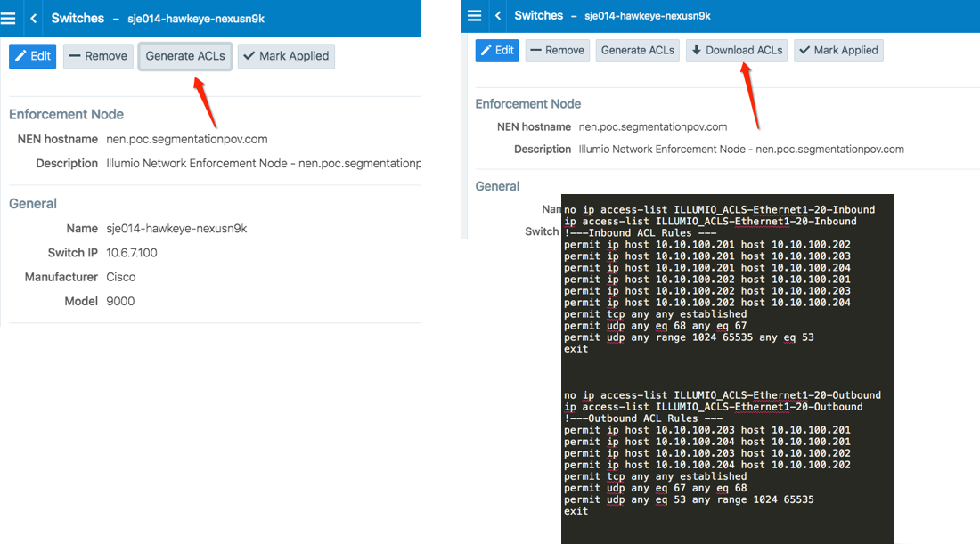The width and height of the screenshot is (980, 544).
Task: Open the hamburger menu in right panel
Action: (474, 16)
